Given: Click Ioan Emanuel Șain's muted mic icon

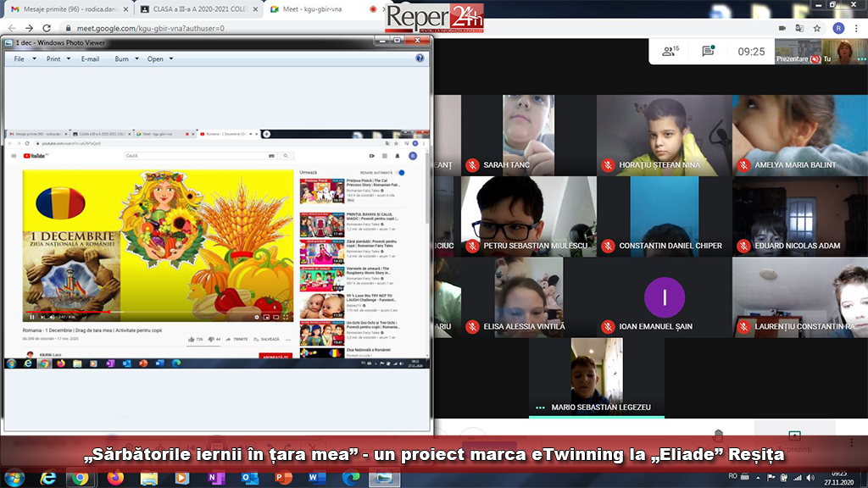Looking at the screenshot, I should point(608,326).
